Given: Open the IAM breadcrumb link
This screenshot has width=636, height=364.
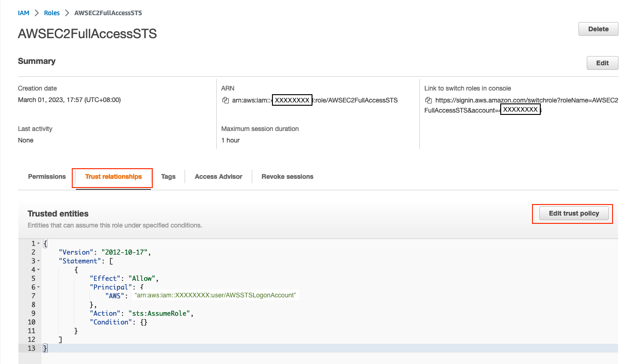Looking at the screenshot, I should tap(23, 13).
